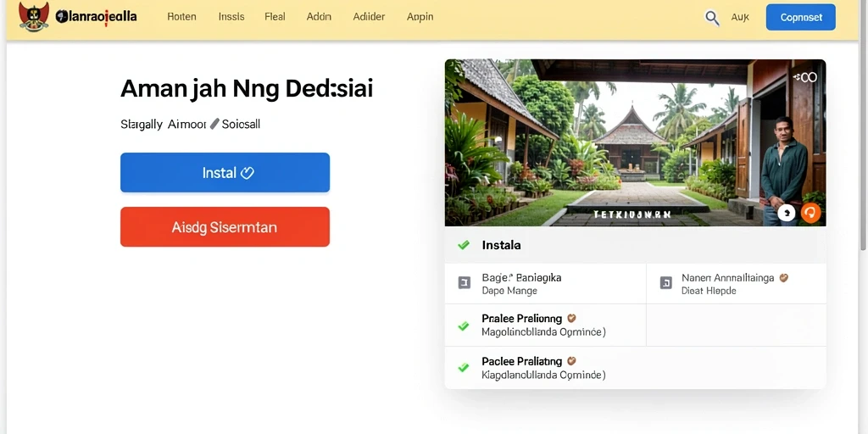Screen dimensions: 868x434
Task: Click green check beside Pralee Prelionng
Action: (x=464, y=326)
